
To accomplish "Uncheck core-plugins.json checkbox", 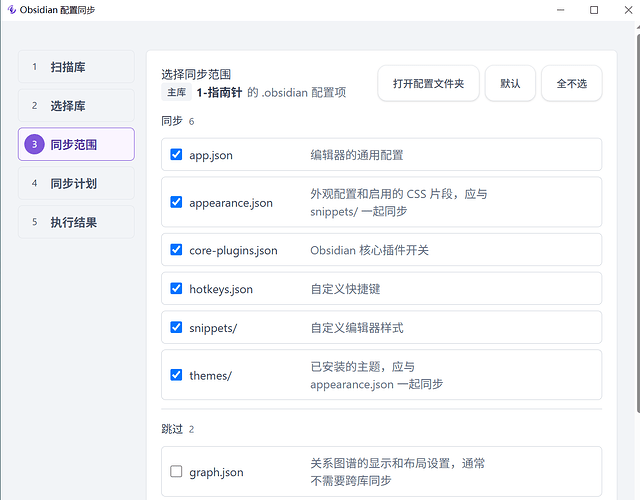I will [x=176, y=249].
